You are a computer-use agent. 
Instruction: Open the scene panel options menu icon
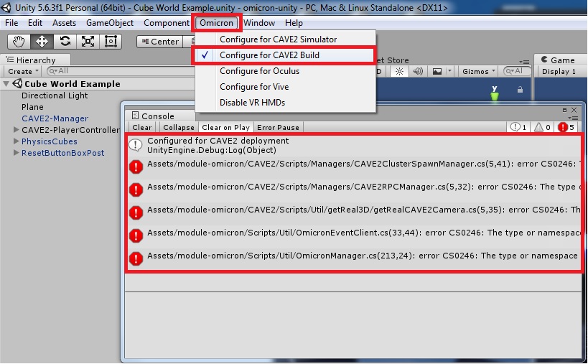[524, 62]
